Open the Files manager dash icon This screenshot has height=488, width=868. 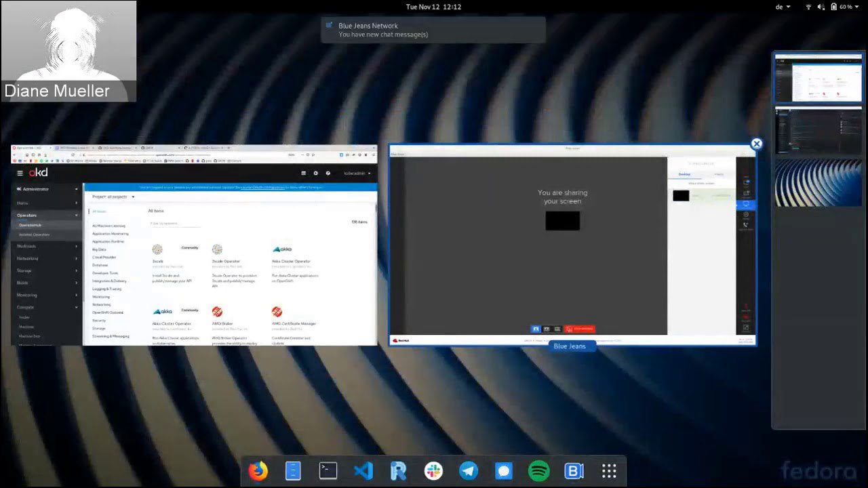coord(293,470)
